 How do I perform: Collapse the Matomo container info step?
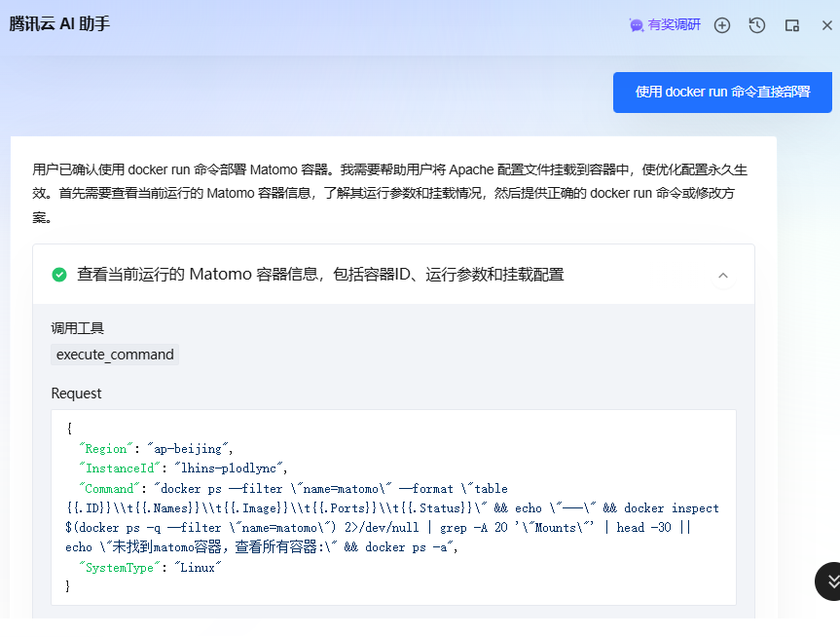722,276
